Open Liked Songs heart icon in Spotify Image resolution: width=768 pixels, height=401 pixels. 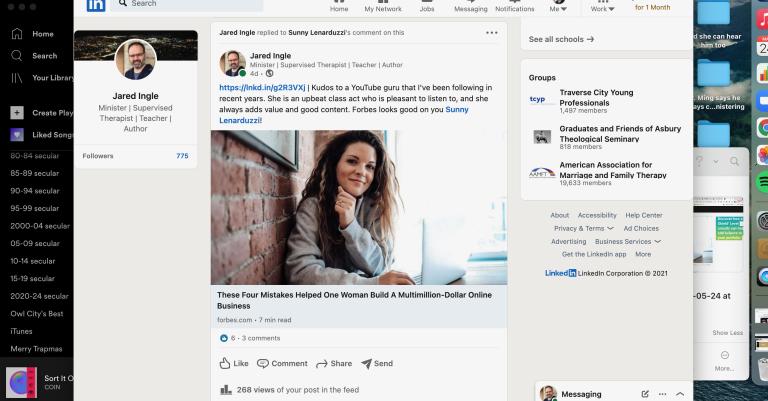point(17,135)
